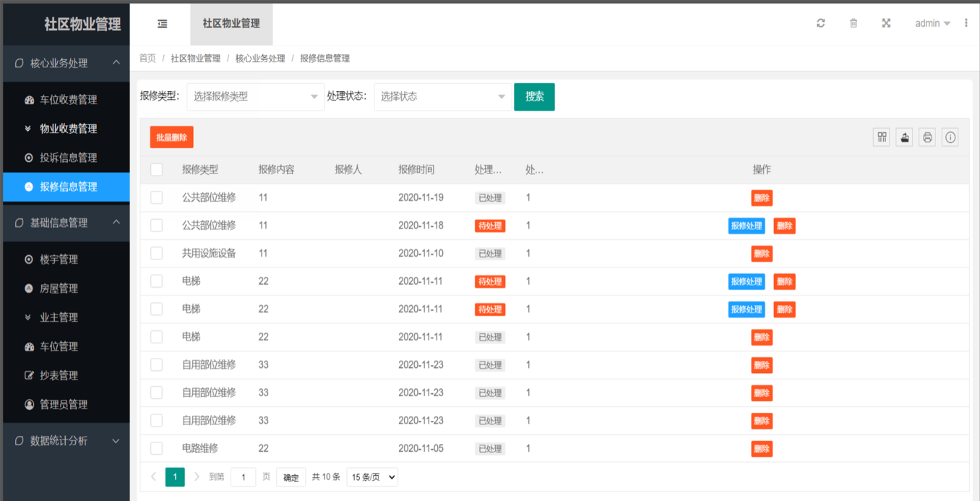Click the export table icon

coord(904,137)
